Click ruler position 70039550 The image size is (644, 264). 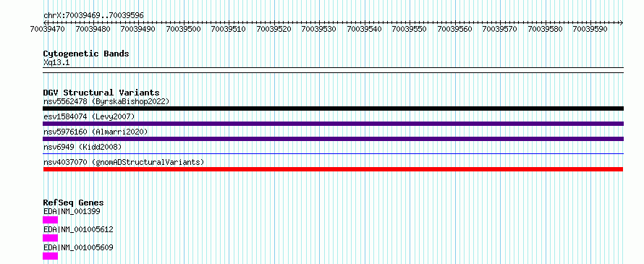(410, 30)
